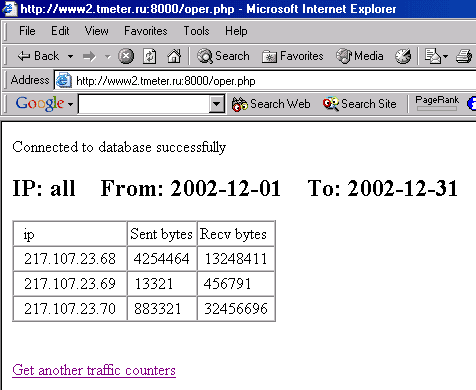Viewport: 476px width, 390px height.
Task: Open the File menu
Action: (x=27, y=31)
